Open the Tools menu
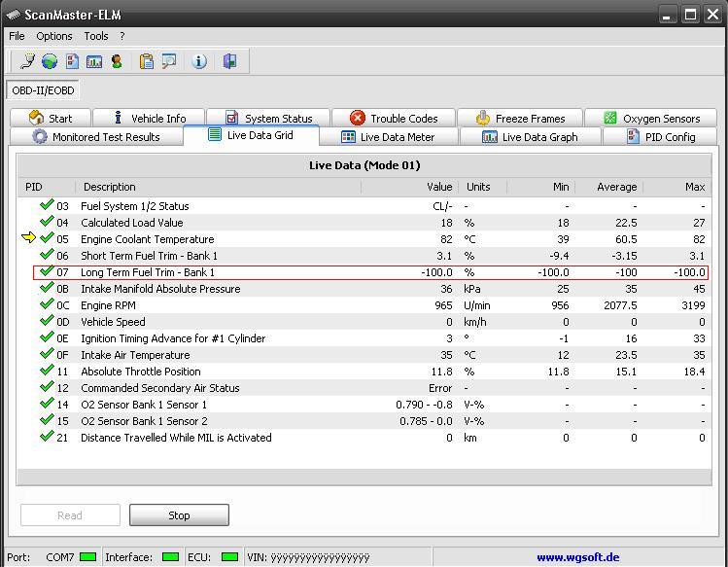 [x=96, y=36]
